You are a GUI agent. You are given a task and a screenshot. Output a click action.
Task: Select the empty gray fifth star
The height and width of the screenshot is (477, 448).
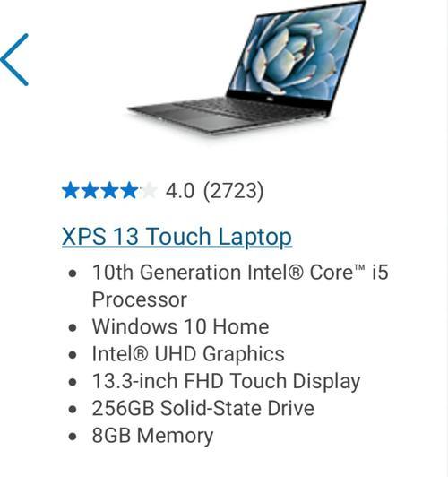point(149,191)
